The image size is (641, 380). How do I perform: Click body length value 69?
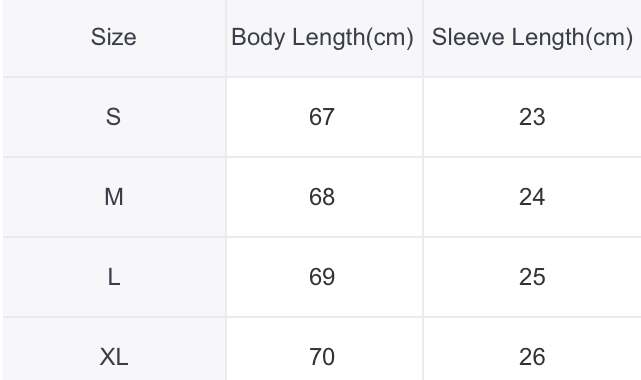(x=322, y=277)
